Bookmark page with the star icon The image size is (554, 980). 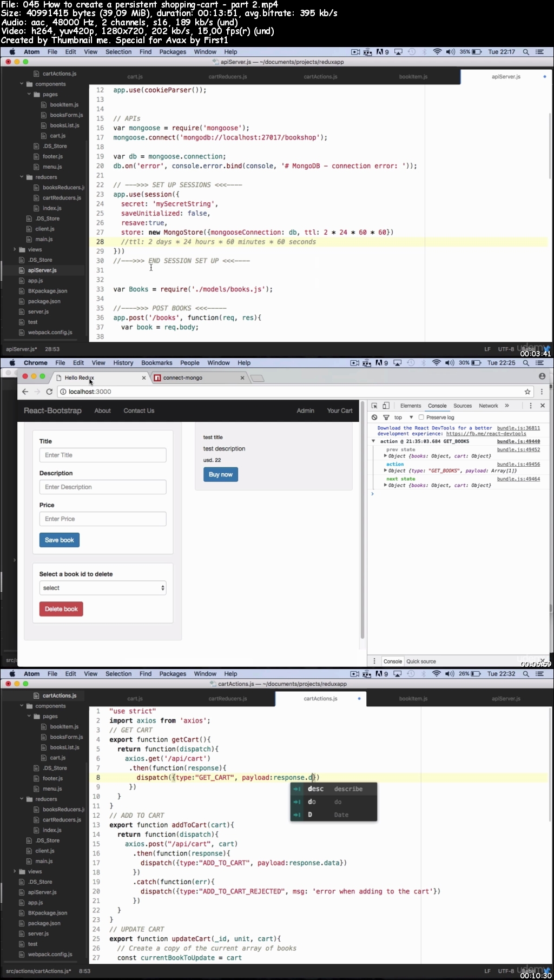[527, 392]
